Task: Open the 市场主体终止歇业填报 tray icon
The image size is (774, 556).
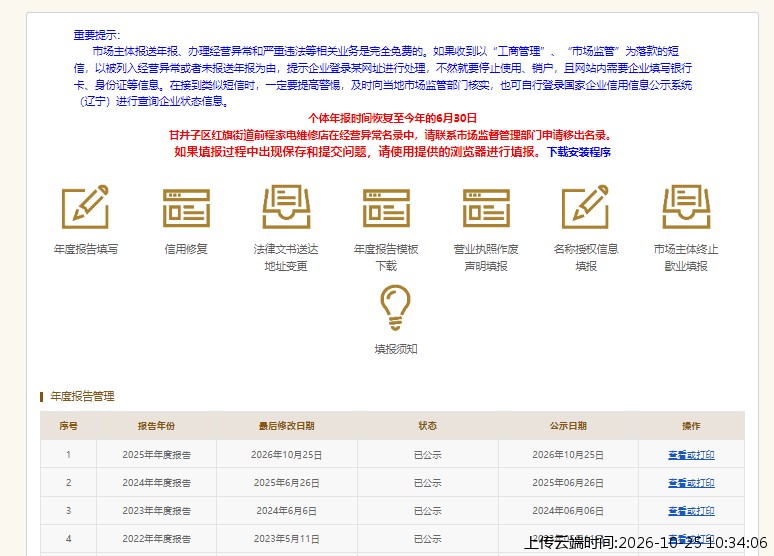Action: [686, 206]
